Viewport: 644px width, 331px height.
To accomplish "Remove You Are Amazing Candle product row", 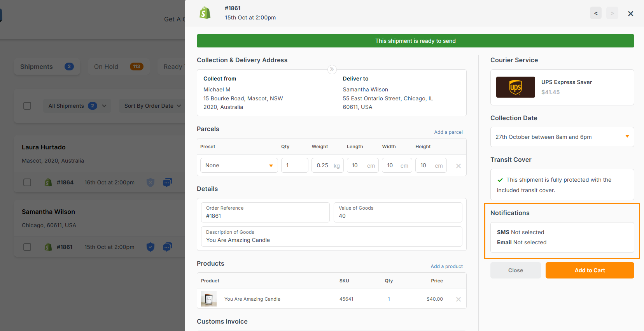I will pyautogui.click(x=458, y=299).
